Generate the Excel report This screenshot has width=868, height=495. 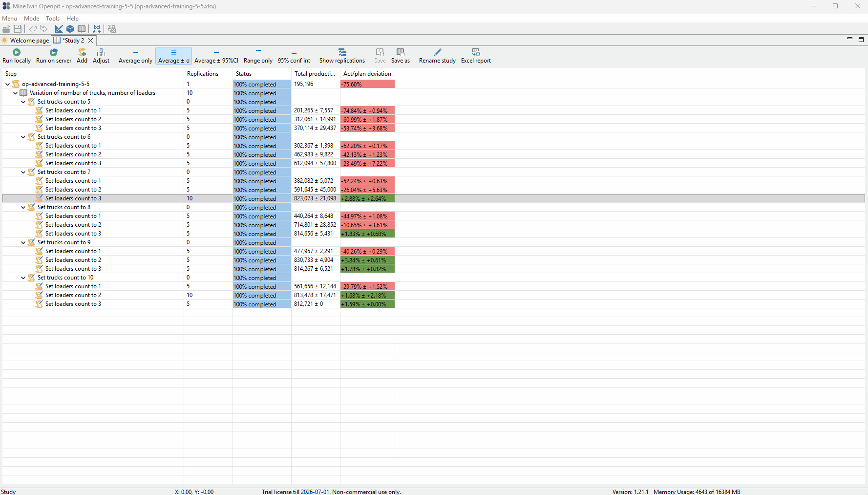(x=476, y=56)
